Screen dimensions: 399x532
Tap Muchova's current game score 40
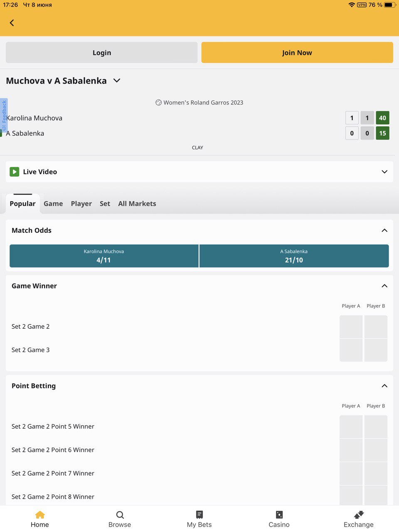382,118
